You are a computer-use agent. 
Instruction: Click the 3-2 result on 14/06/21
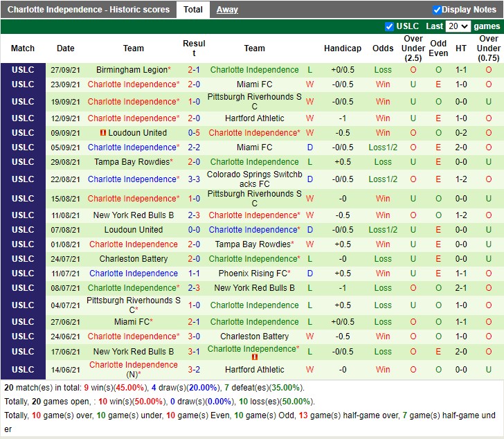(x=194, y=370)
